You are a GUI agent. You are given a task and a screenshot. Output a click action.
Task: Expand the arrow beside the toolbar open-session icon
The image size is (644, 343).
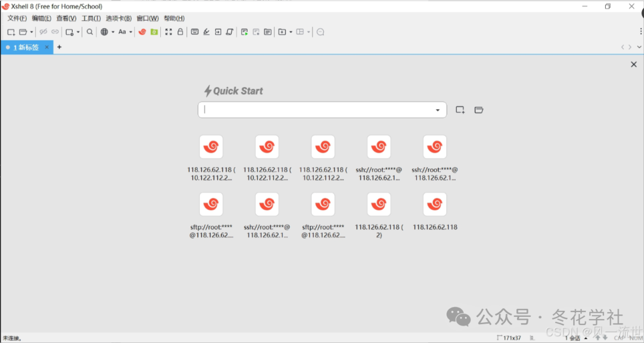(x=31, y=32)
